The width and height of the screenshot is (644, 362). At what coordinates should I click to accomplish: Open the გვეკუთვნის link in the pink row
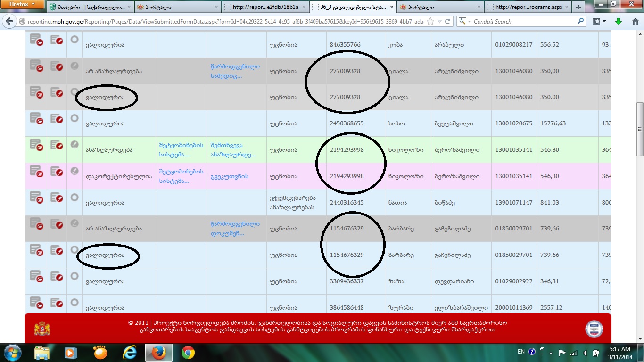(x=229, y=176)
